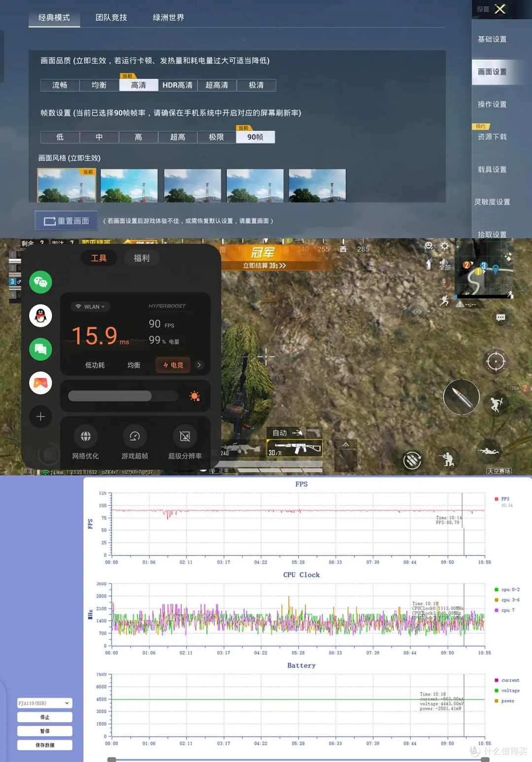Screen dimensions: 532x762
Task: Tap the 全部 speaker voice icon
Action: click(x=444, y=265)
